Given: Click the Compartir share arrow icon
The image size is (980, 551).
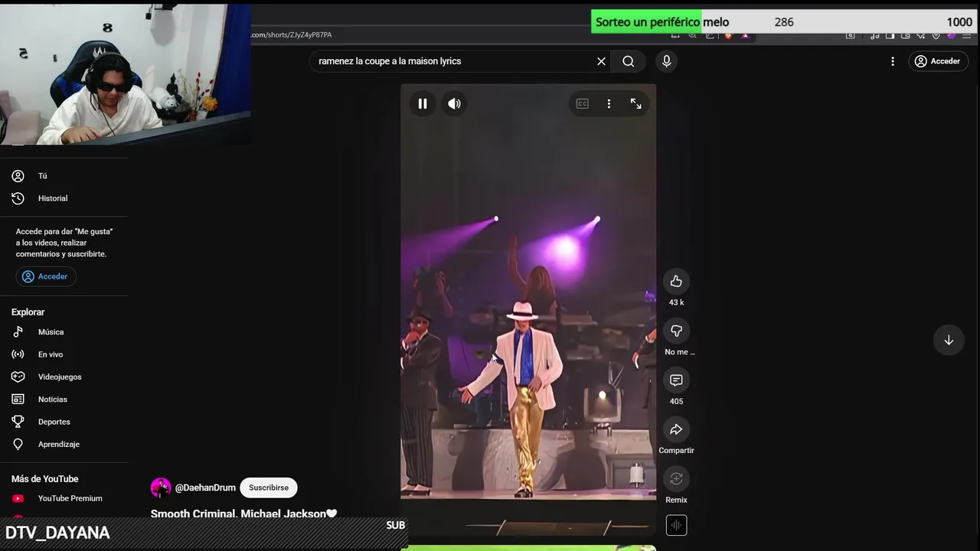Looking at the screenshot, I should 676,429.
